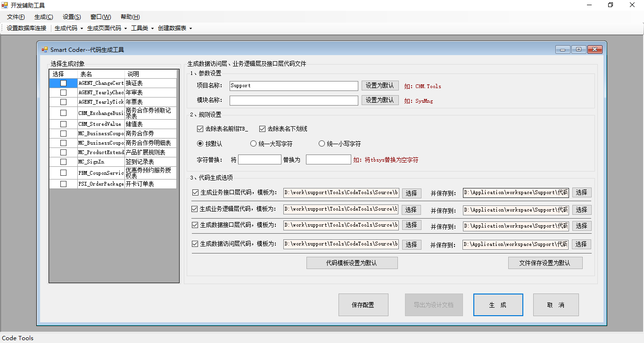The image size is (644, 343).
Task: Check the PBM_CouponServic row checkbox
Action: pos(63,173)
